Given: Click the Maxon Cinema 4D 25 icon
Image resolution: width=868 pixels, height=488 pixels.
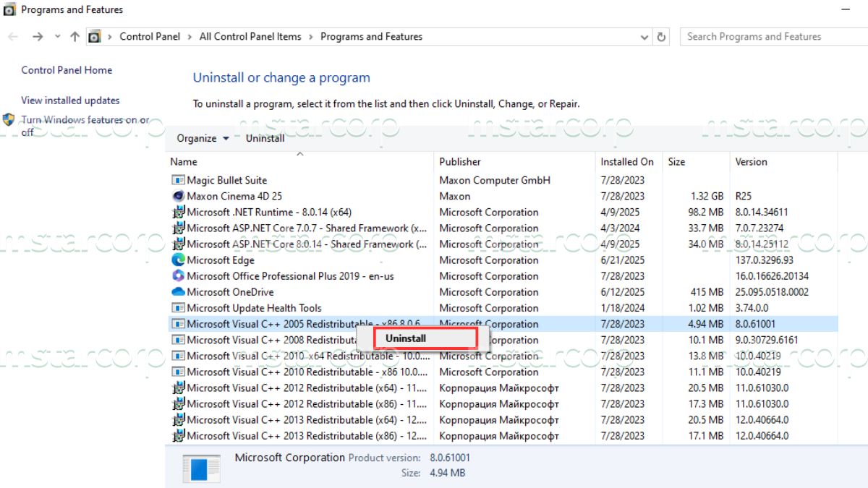Looking at the screenshot, I should click(x=178, y=196).
